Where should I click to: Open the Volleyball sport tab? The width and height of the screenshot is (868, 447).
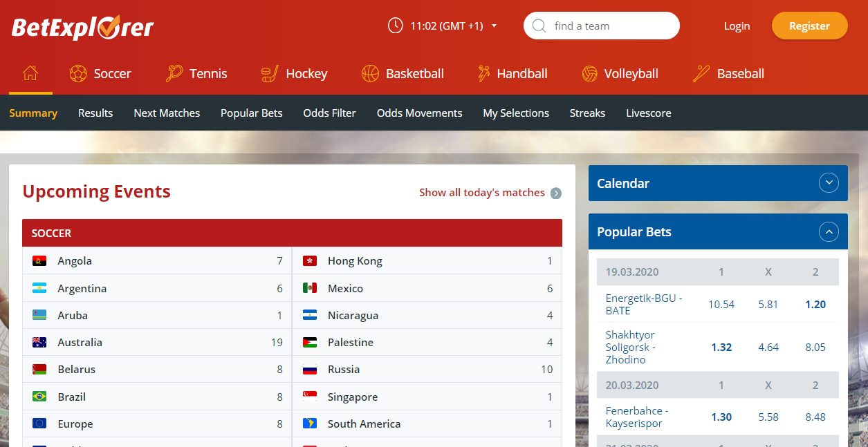coord(620,73)
